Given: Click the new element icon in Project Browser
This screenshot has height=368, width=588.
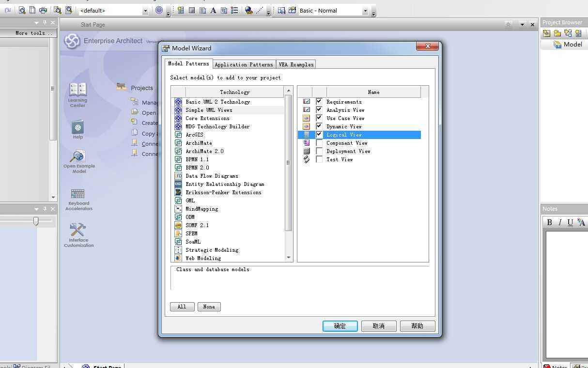Looking at the screenshot, I should pyautogui.click(x=578, y=33).
